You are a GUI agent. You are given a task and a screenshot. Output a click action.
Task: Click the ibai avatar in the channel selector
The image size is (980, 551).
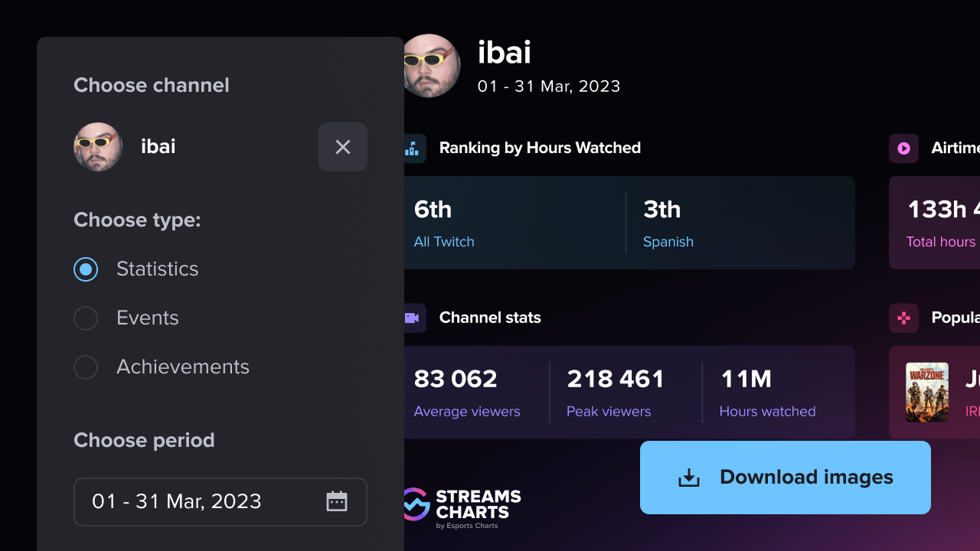pyautogui.click(x=98, y=146)
